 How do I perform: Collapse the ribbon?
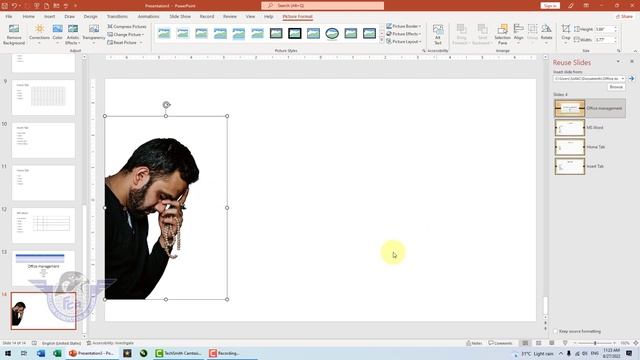[635, 51]
